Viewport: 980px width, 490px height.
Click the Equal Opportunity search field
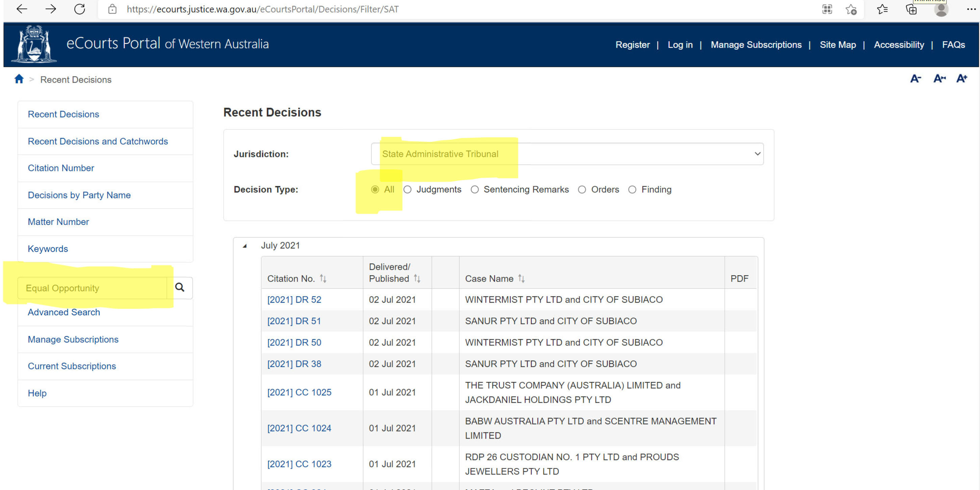[x=93, y=288]
